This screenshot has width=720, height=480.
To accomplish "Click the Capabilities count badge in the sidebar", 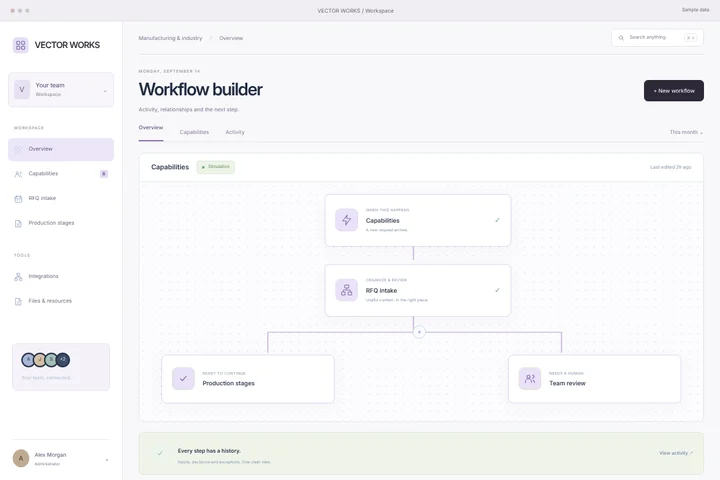I will click(104, 174).
